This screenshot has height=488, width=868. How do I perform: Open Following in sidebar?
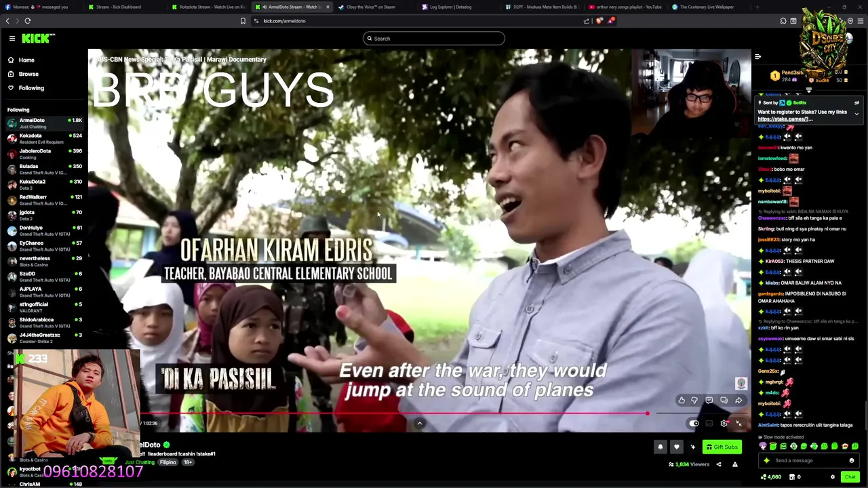coord(31,88)
